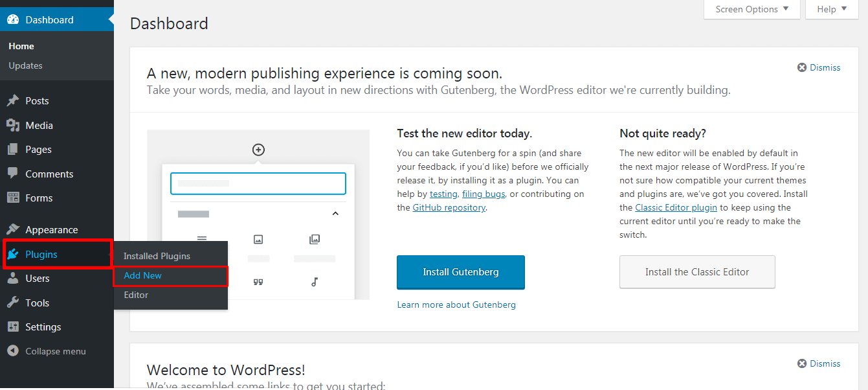Open the Users menu label
Image resolution: width=868 pixels, height=390 pixels.
[x=38, y=279]
